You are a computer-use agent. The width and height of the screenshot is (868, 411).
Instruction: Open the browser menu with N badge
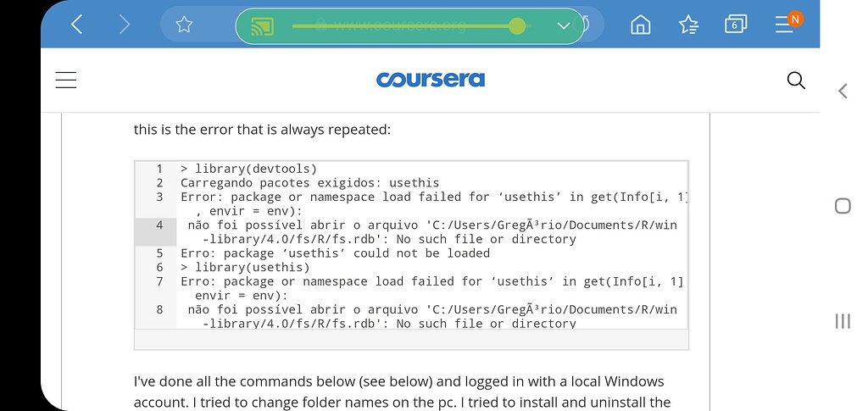pos(784,25)
